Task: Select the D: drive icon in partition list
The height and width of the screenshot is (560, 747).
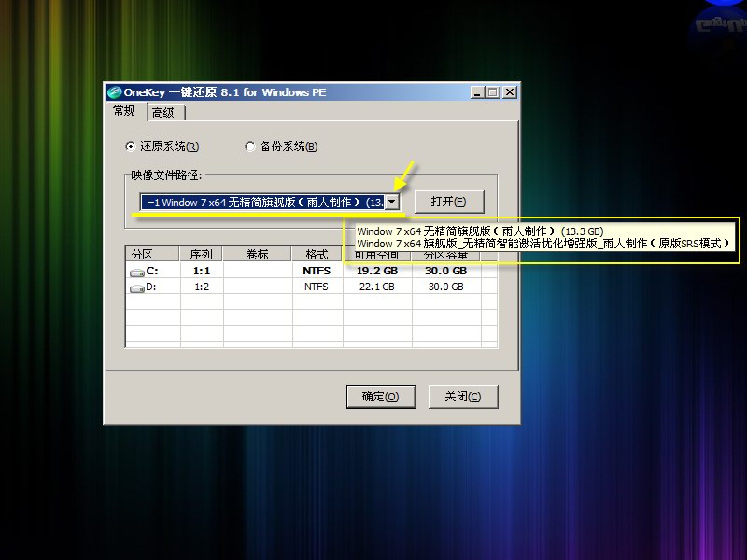Action: coord(137,287)
